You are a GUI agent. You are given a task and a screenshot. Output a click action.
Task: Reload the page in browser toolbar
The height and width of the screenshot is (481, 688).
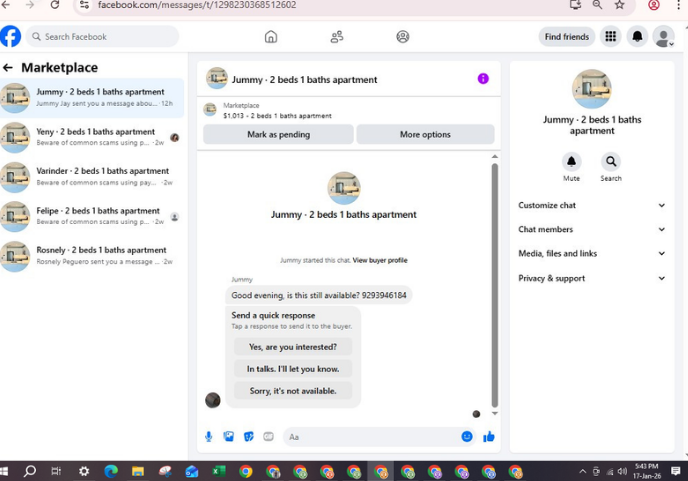(55, 5)
